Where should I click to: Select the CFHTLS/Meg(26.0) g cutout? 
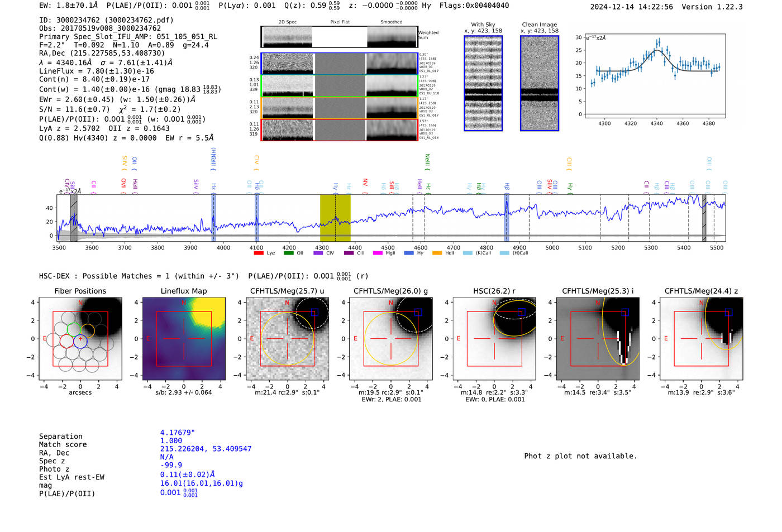click(x=390, y=338)
